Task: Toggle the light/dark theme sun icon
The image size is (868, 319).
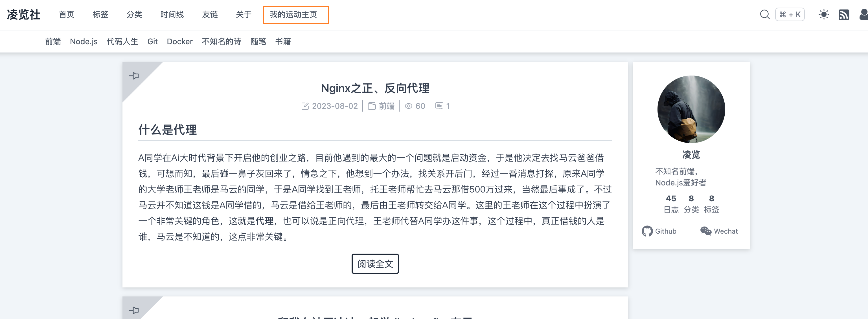Action: point(823,14)
